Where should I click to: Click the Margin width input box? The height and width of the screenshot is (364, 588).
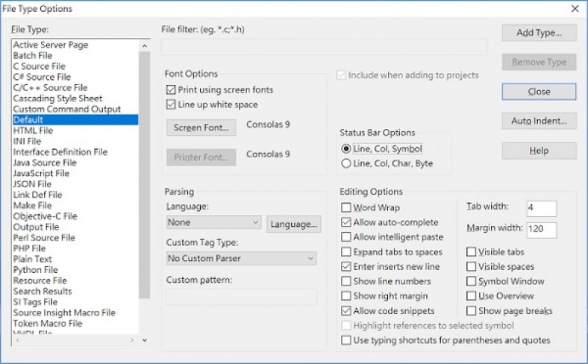point(541,229)
